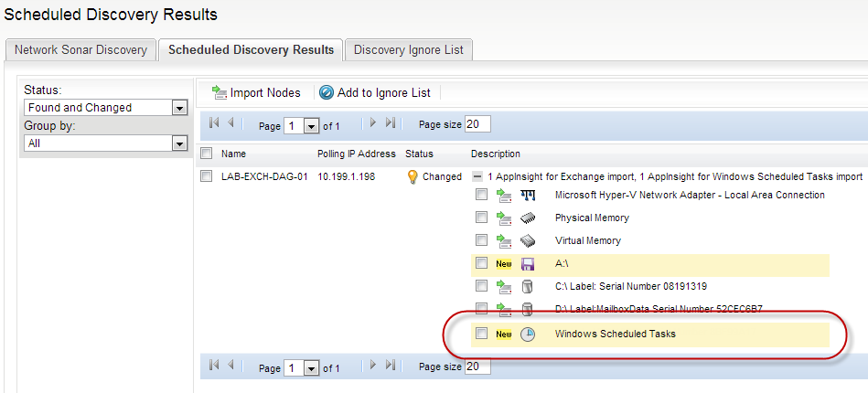Image resolution: width=868 pixels, height=393 pixels.
Task: Click the D:\ Label:MailboxData Serial Number text
Action: [x=659, y=310]
